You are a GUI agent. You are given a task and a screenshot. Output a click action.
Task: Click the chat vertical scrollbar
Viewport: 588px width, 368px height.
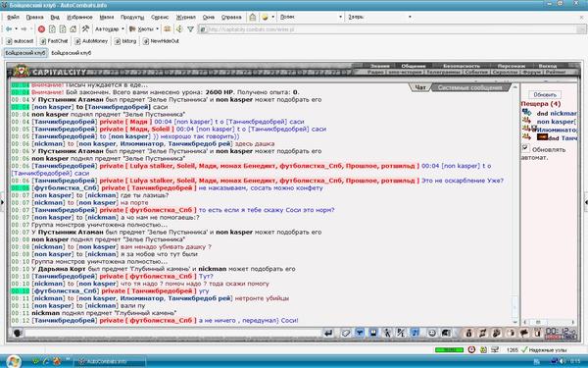(514, 204)
